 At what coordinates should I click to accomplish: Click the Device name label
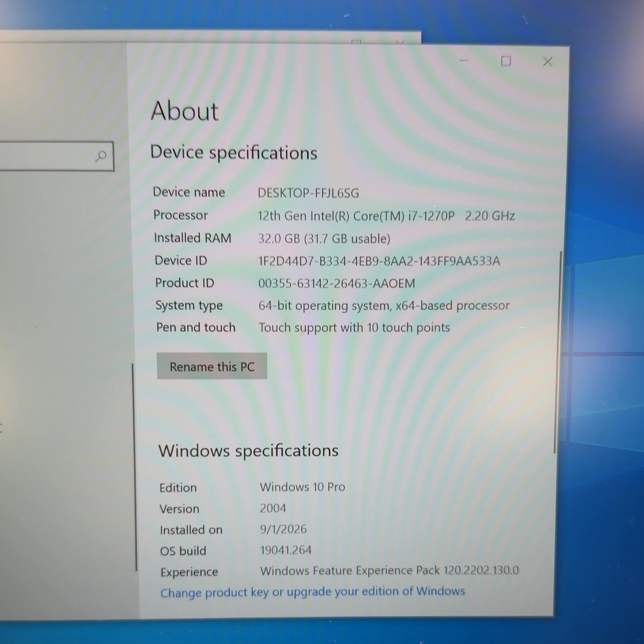click(189, 192)
